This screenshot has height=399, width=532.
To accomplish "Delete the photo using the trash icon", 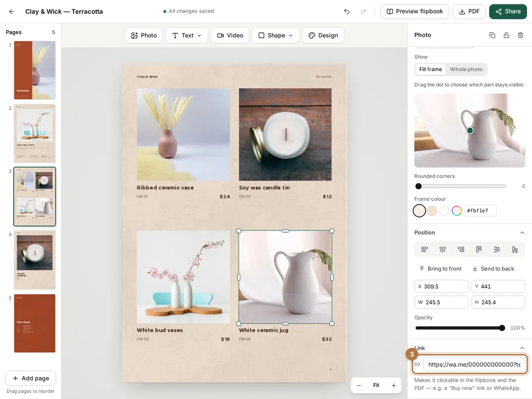I will [x=520, y=35].
